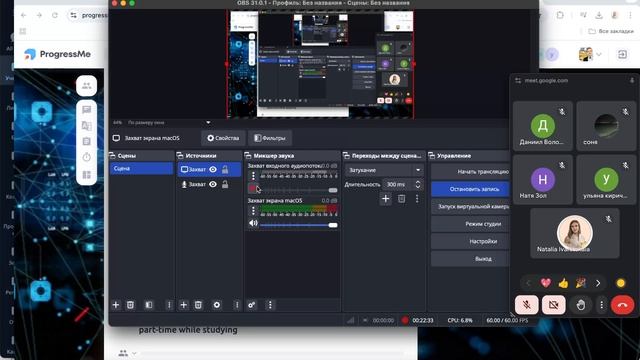The width and height of the screenshot is (640, 360).
Task: Open options dots for Захват входного аудиопотока
Action: 253,176
